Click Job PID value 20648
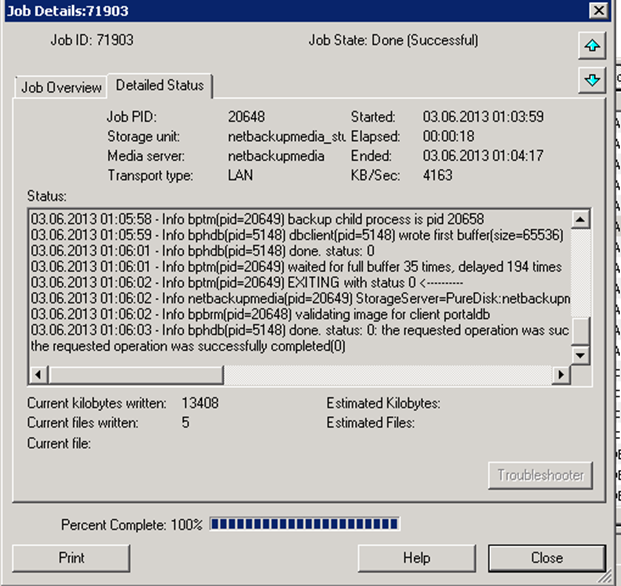The image size is (621, 586). [x=246, y=117]
